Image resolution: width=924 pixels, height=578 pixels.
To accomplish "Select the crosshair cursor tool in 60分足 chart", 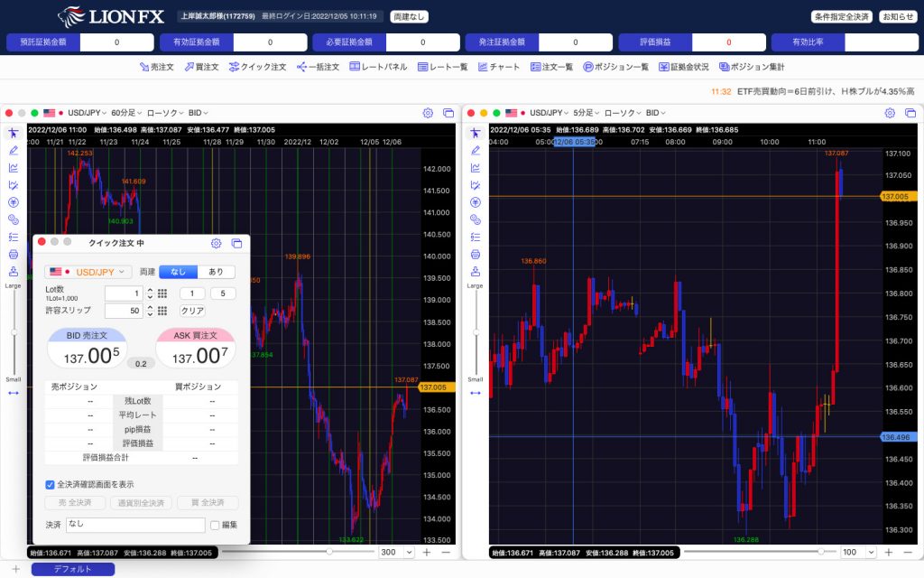I will 13,133.
